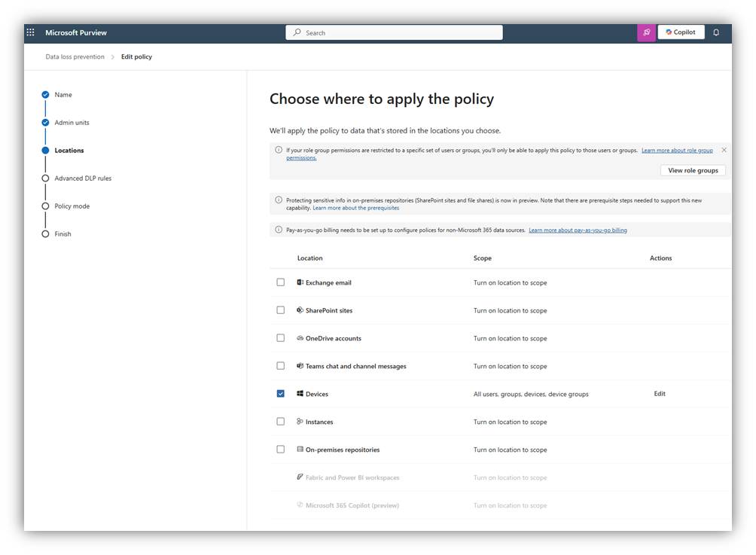Click info icon beside role group permissions notice

coord(279,150)
